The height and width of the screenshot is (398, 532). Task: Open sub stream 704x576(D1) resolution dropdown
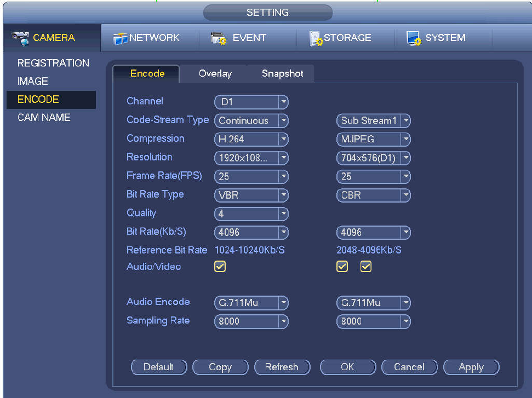point(374,158)
